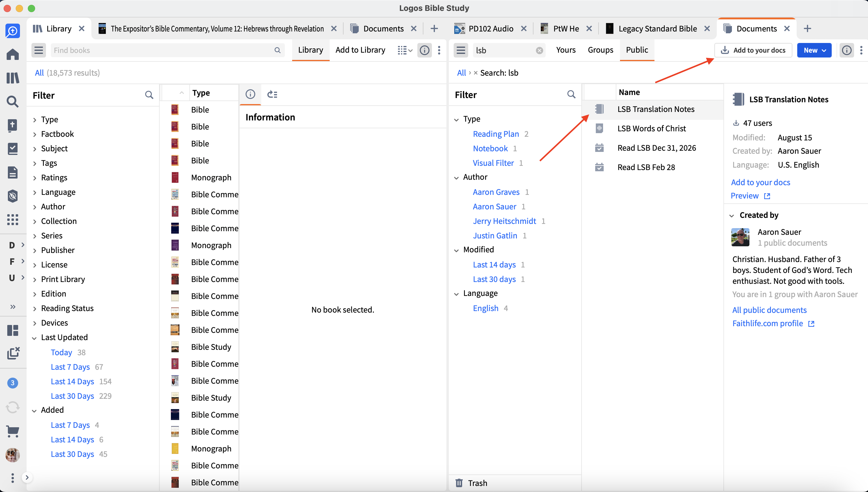
Task: Click the sidebar Search magnifier icon
Action: point(13,101)
